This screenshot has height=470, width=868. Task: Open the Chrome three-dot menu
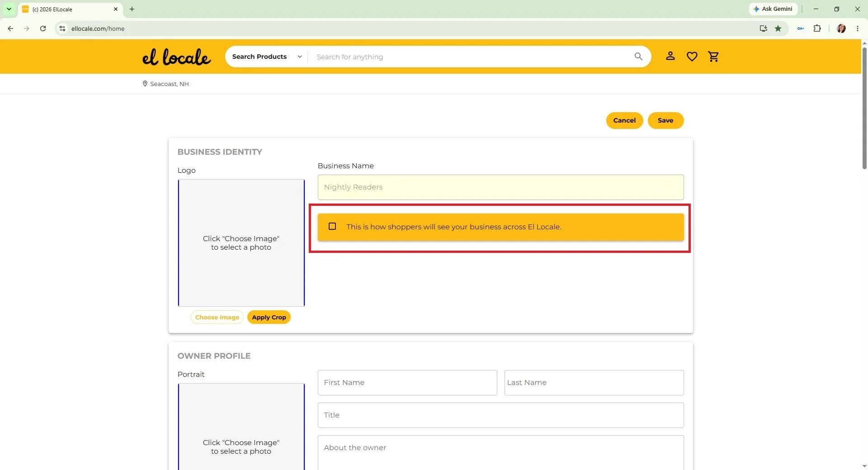(x=858, y=28)
